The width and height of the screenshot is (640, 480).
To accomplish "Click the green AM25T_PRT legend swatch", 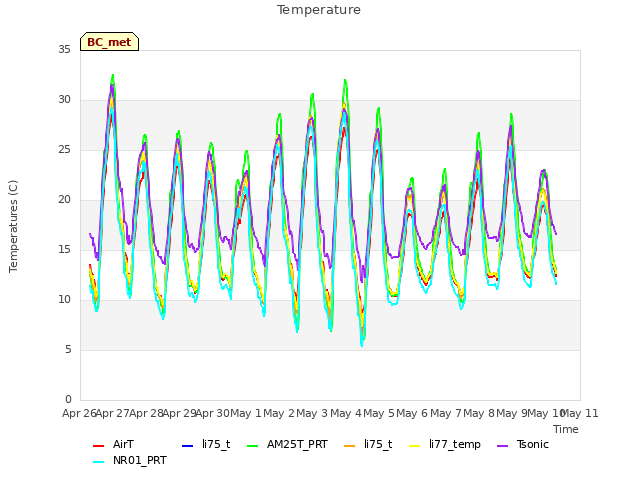I will coord(253,446).
